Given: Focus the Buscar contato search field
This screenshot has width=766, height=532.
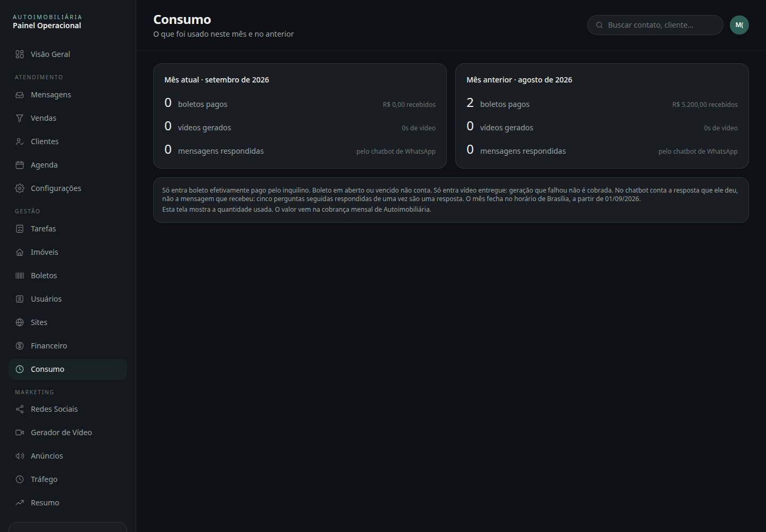Looking at the screenshot, I should coord(655,25).
